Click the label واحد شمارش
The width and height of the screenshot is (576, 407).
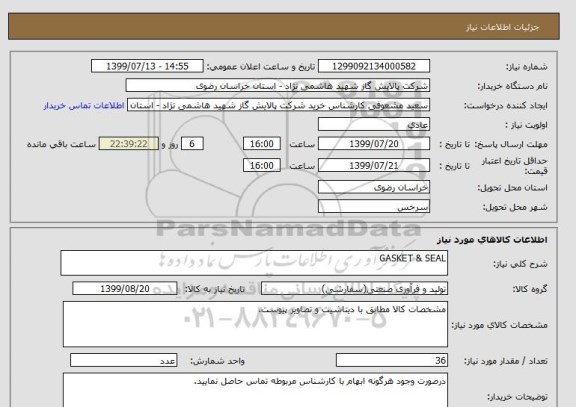point(217,361)
